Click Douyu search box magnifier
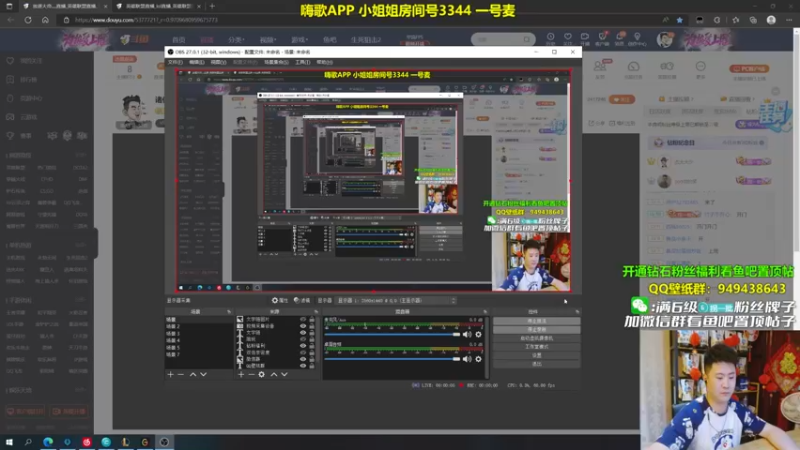 [x=527, y=39]
